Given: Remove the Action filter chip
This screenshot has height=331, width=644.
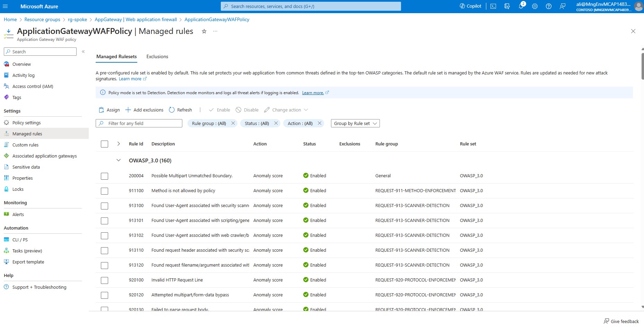Looking at the screenshot, I should pyautogui.click(x=320, y=123).
